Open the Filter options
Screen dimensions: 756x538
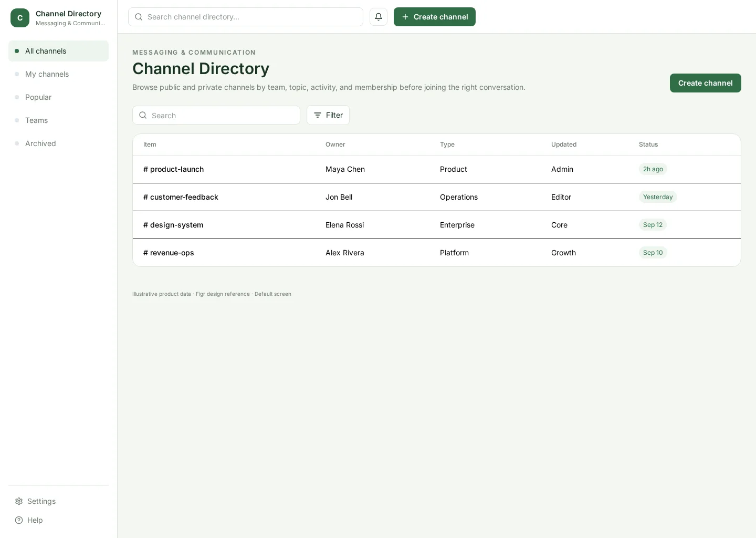click(x=328, y=115)
